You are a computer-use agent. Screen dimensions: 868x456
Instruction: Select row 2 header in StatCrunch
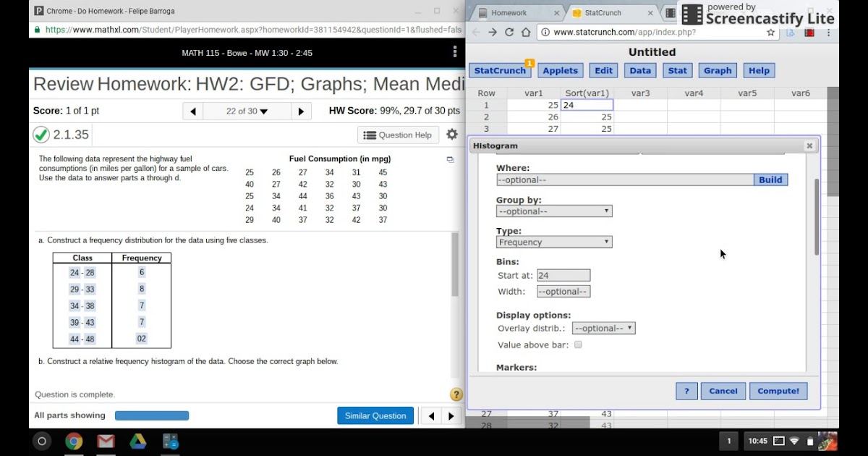(486, 117)
